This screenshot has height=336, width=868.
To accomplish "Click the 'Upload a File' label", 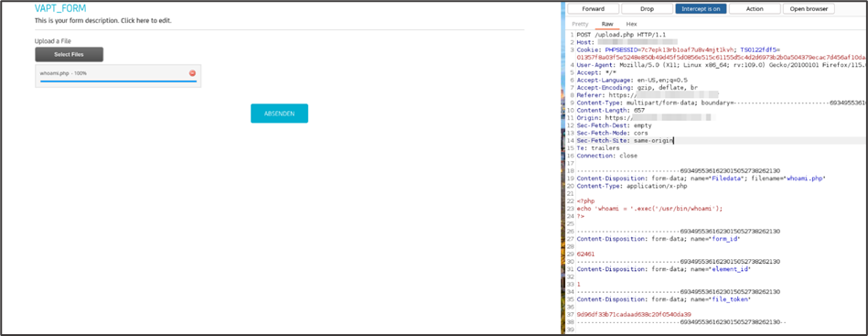I will [52, 41].
